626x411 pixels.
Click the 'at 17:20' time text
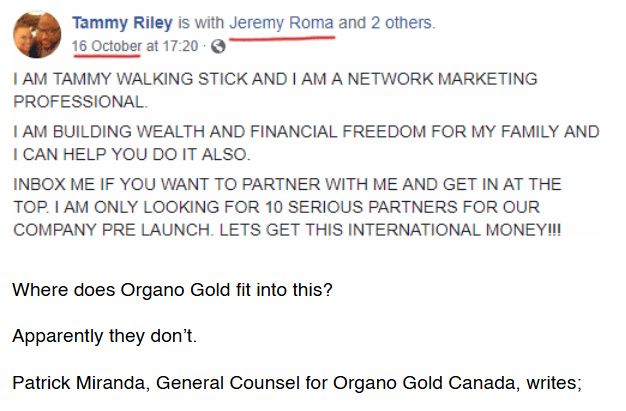172,46
